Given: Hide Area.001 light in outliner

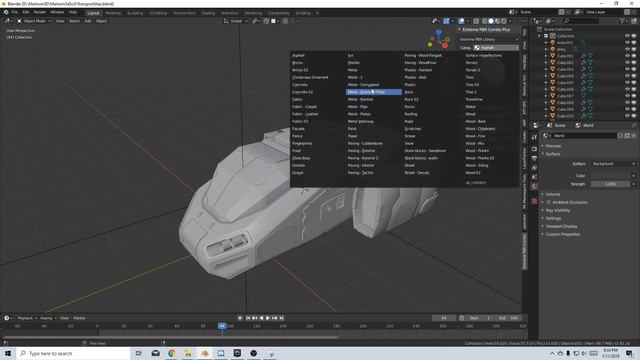Looking at the screenshot, I should click(x=627, y=42).
